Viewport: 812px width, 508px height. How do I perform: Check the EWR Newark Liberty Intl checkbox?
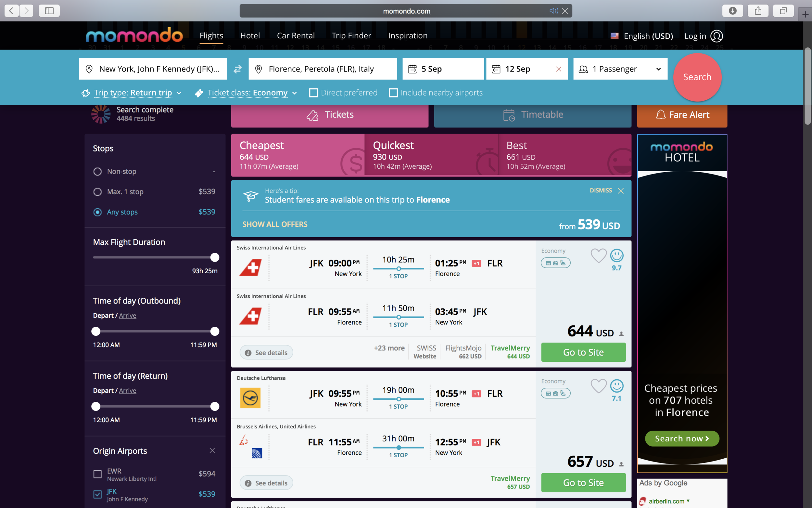tap(97, 474)
